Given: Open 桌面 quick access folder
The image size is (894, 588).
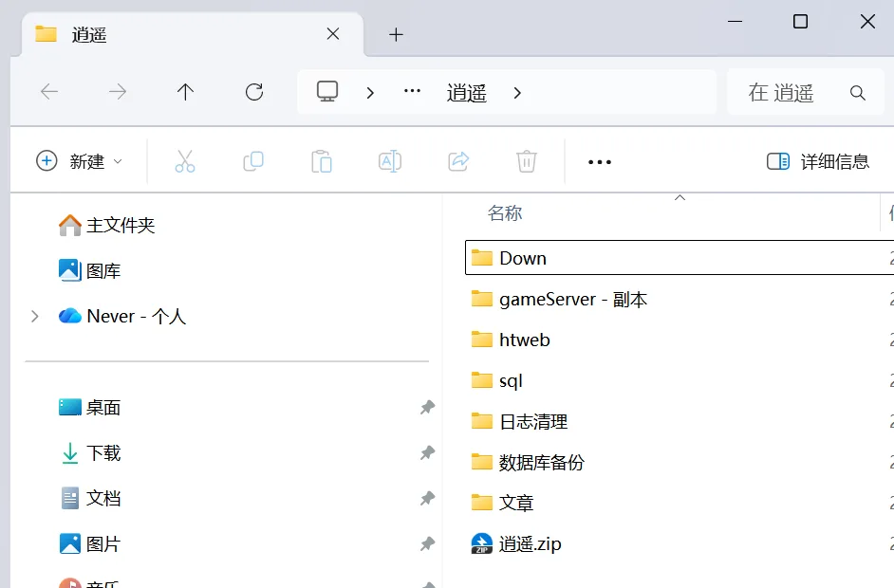Looking at the screenshot, I should (x=89, y=408).
